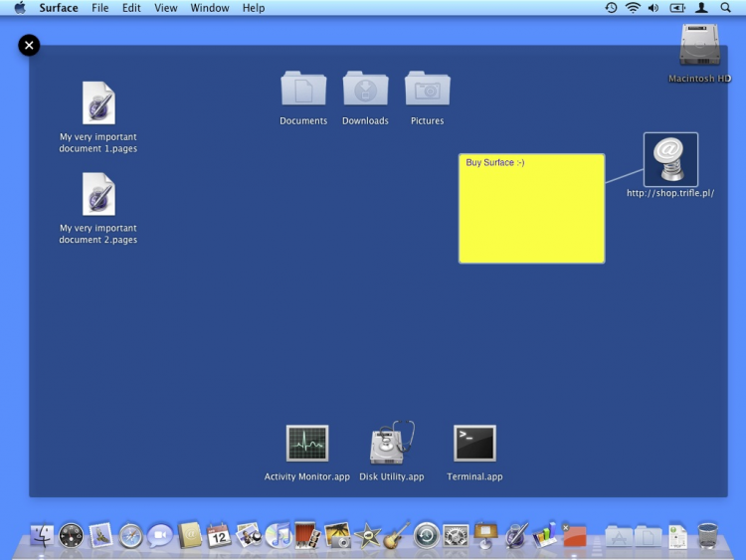Close the Surface panel with the X button
The image size is (746, 560).
coord(29,45)
